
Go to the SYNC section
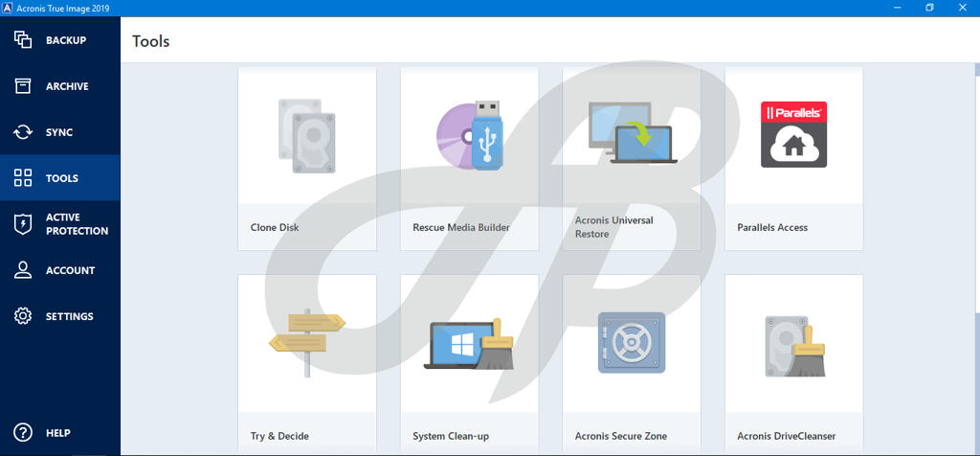[59, 132]
